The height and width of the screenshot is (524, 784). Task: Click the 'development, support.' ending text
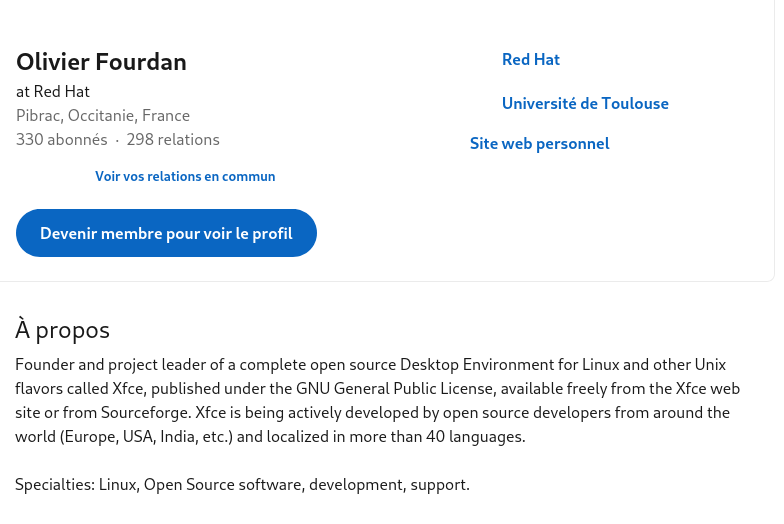(x=389, y=484)
